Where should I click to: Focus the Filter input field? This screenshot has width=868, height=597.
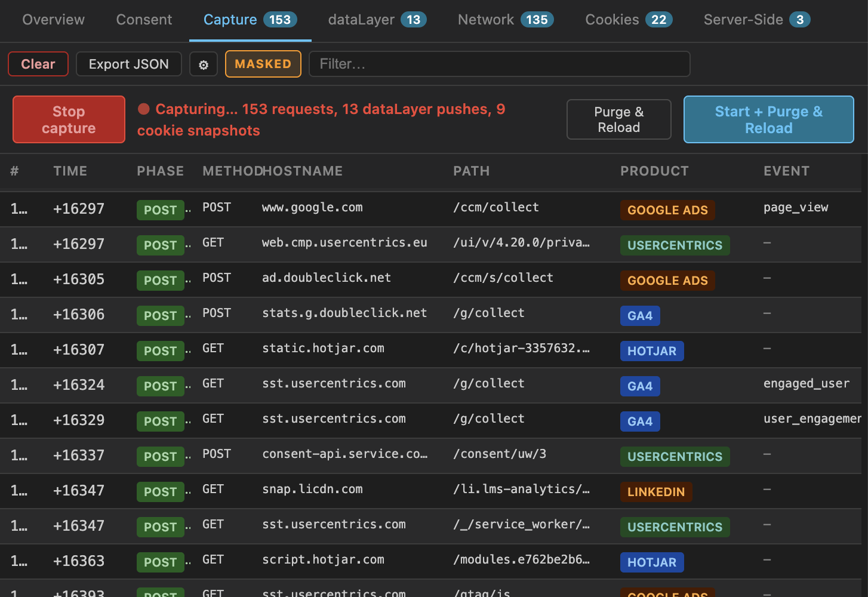click(x=500, y=64)
